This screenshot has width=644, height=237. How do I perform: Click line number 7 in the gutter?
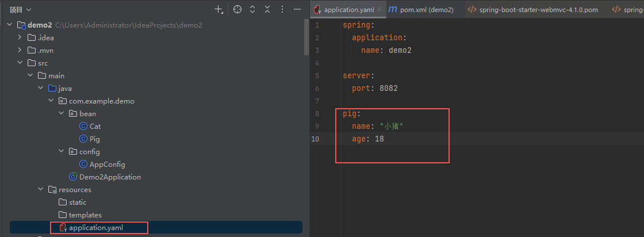click(x=317, y=101)
